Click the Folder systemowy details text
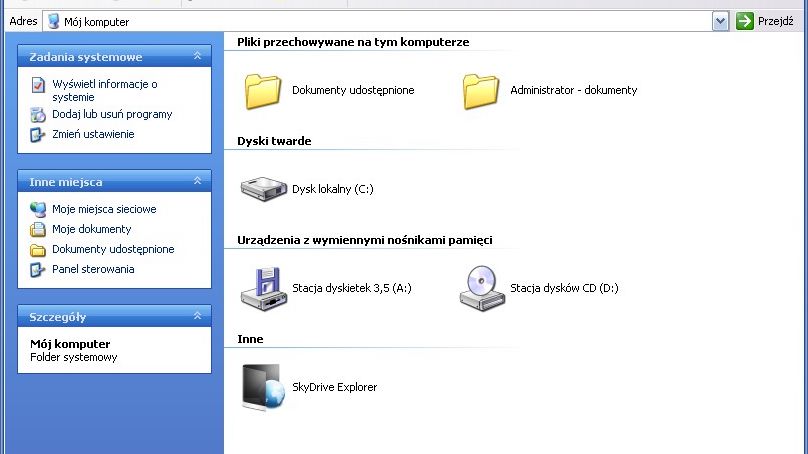This screenshot has width=808, height=454. [x=74, y=358]
